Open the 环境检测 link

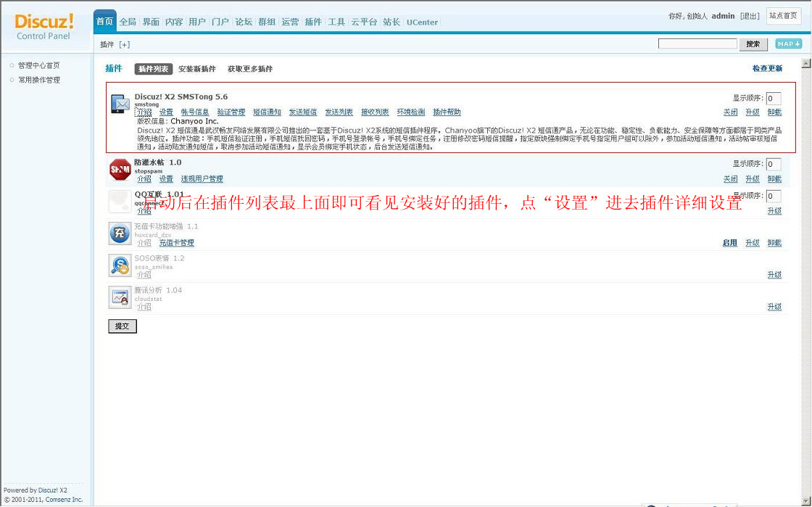pyautogui.click(x=411, y=112)
